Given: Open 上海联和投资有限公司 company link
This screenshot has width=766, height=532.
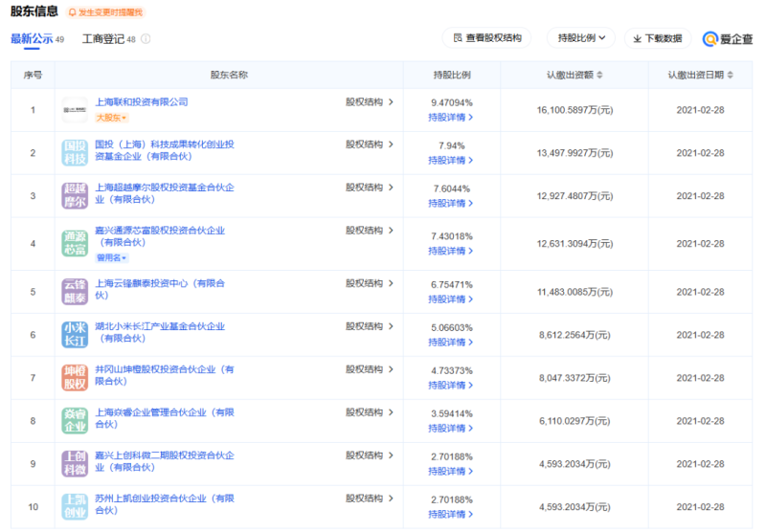Looking at the screenshot, I should pyautogui.click(x=141, y=102).
